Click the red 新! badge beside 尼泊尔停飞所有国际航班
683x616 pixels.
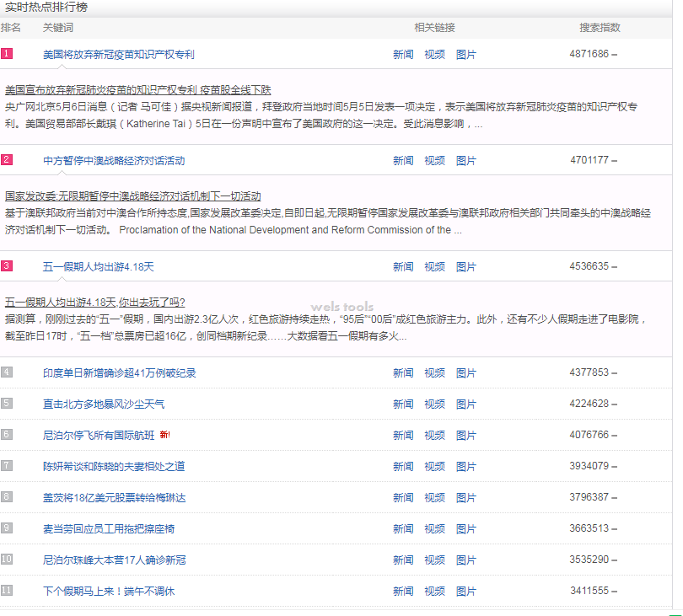164,435
